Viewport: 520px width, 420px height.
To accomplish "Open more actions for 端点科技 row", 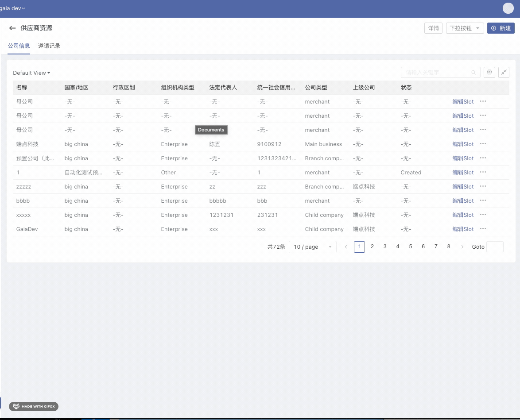I will tap(483, 144).
